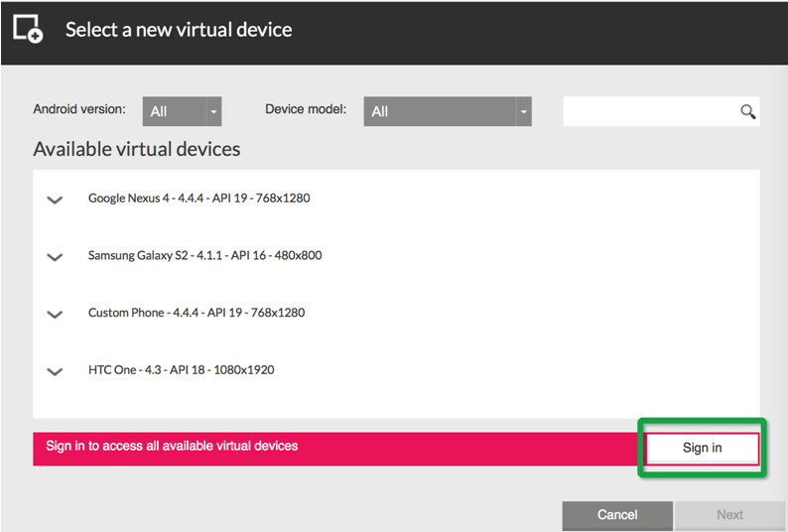The height and width of the screenshot is (532, 788).
Task: Click the pink sign-in banner message
Action: [x=172, y=446]
